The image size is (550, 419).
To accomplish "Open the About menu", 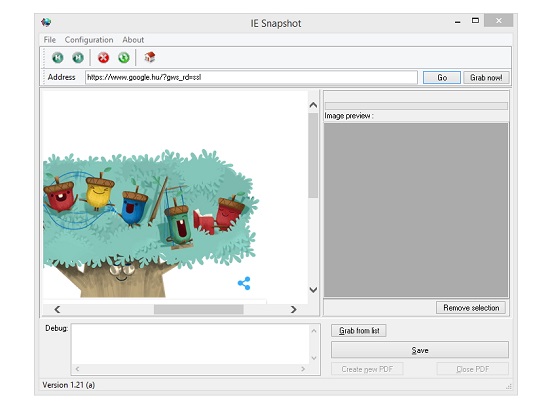I will point(133,40).
